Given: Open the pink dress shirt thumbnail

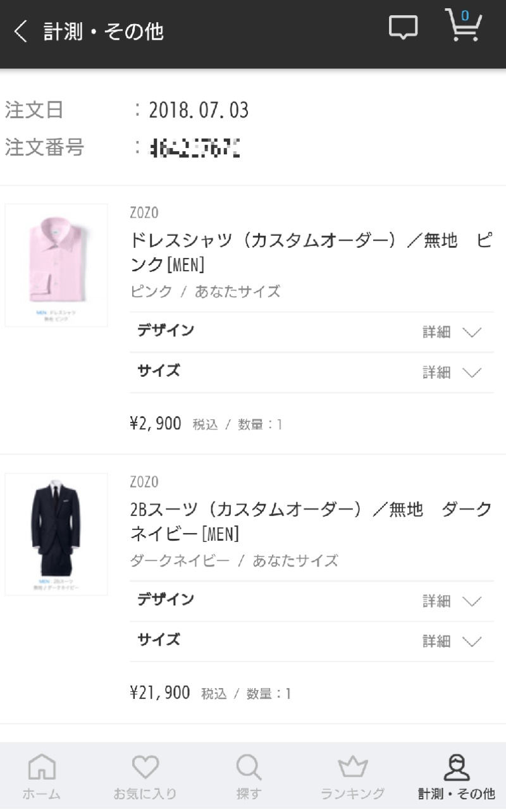Looking at the screenshot, I should coord(56,265).
